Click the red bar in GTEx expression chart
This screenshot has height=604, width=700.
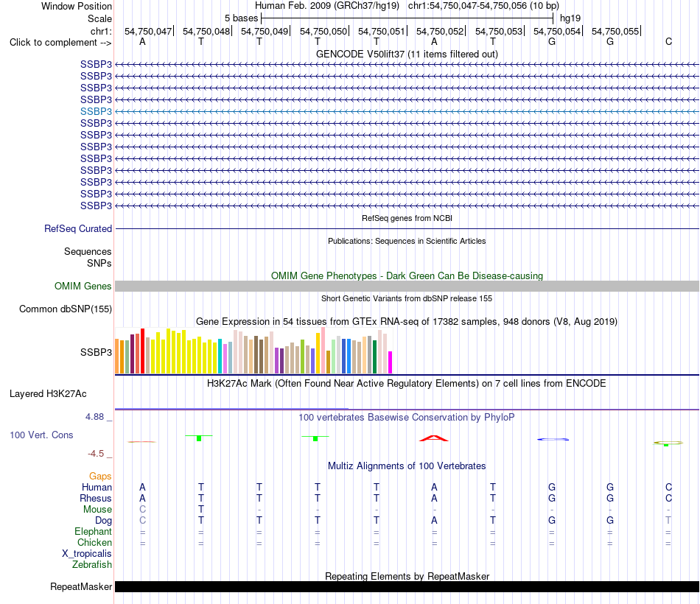coord(142,351)
